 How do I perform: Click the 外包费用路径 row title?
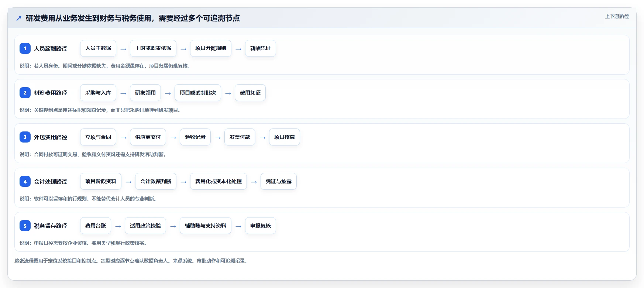point(51,137)
